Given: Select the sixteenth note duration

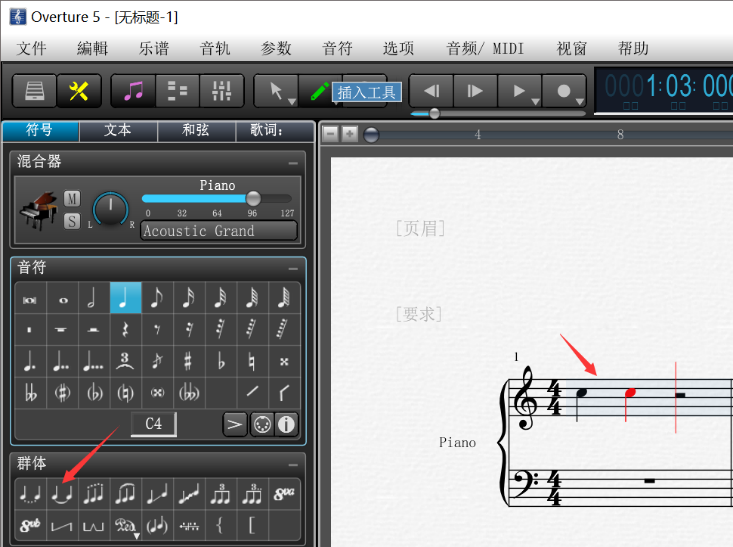Looking at the screenshot, I should pyautogui.click(x=188, y=299).
